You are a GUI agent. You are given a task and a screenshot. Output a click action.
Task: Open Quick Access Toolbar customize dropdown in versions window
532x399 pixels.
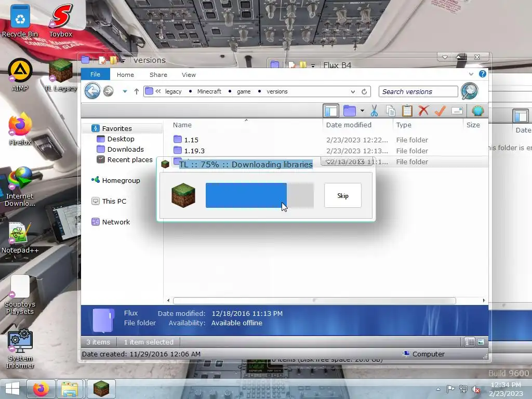123,61
